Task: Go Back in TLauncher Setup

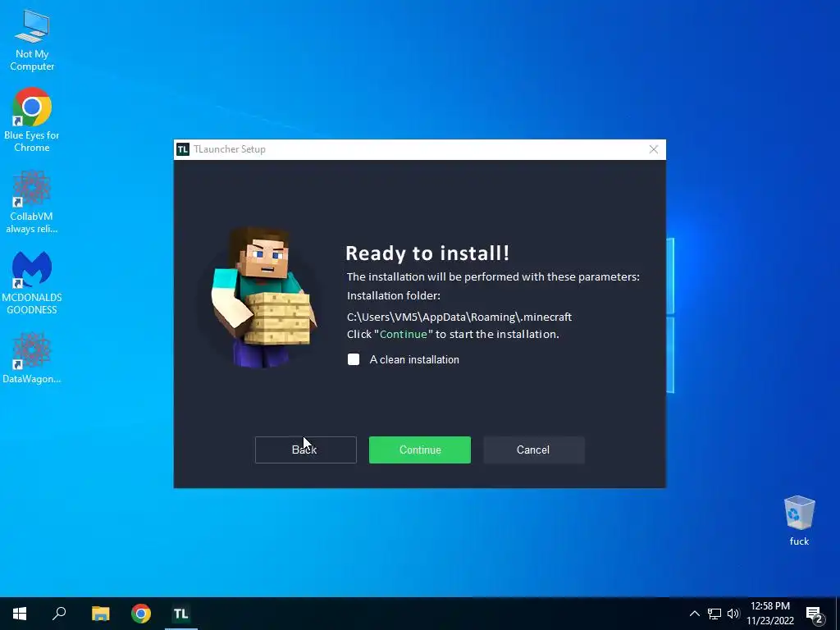Action: coord(305,450)
